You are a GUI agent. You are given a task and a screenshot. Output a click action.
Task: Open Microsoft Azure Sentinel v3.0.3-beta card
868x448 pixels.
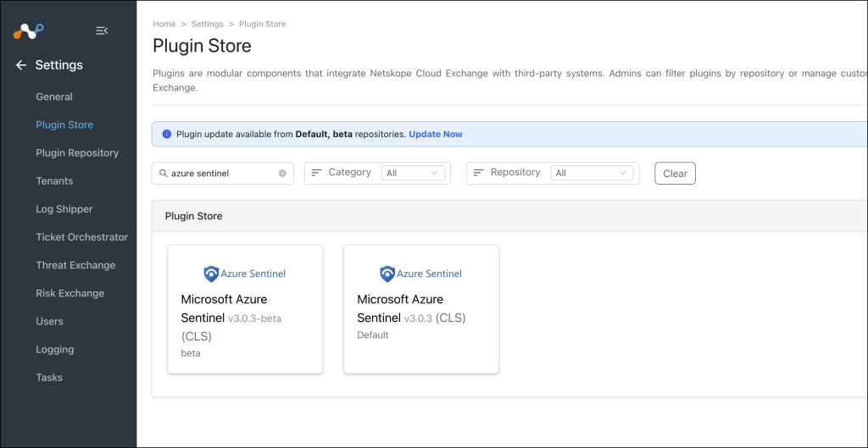click(x=245, y=309)
